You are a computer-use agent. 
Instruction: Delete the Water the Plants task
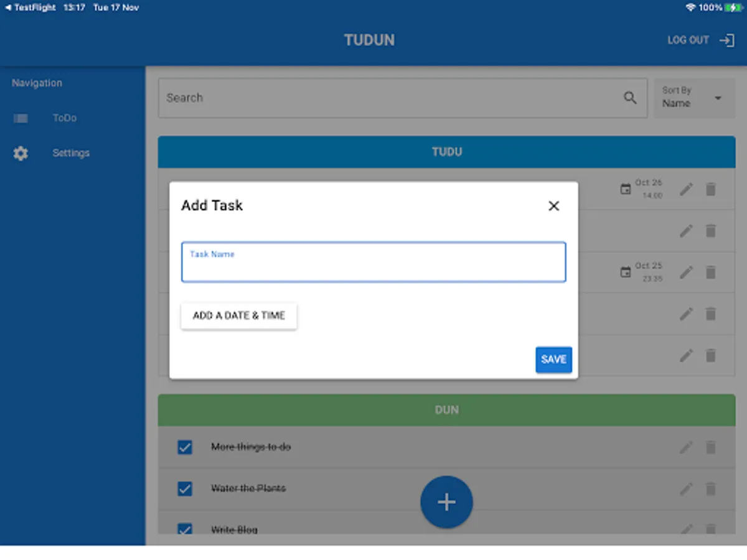pyautogui.click(x=710, y=489)
